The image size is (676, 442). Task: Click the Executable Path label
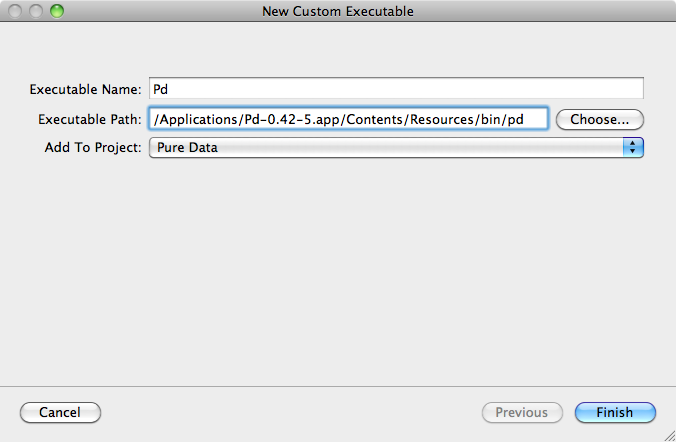tap(90, 119)
